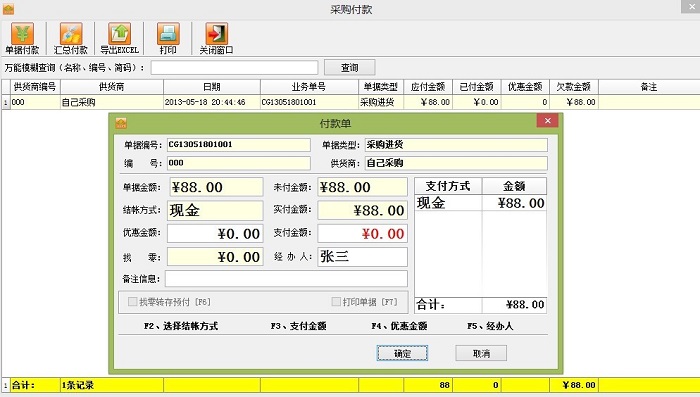Click the 单据付款 toolbar icon

22,38
